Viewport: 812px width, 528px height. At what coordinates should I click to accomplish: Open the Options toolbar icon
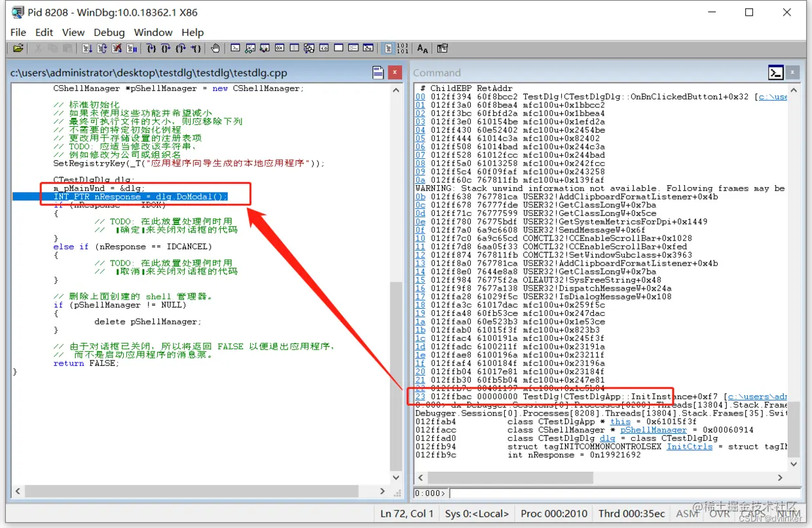(x=443, y=48)
